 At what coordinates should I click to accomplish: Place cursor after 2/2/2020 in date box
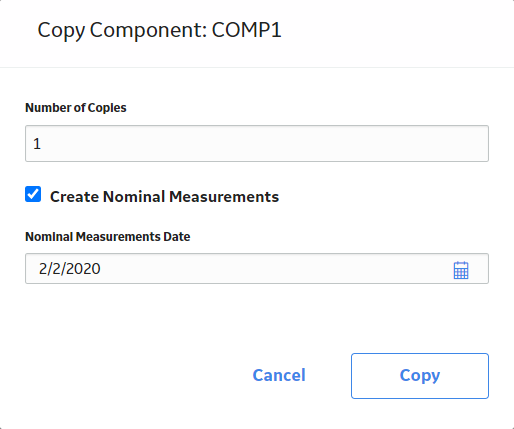click(103, 269)
